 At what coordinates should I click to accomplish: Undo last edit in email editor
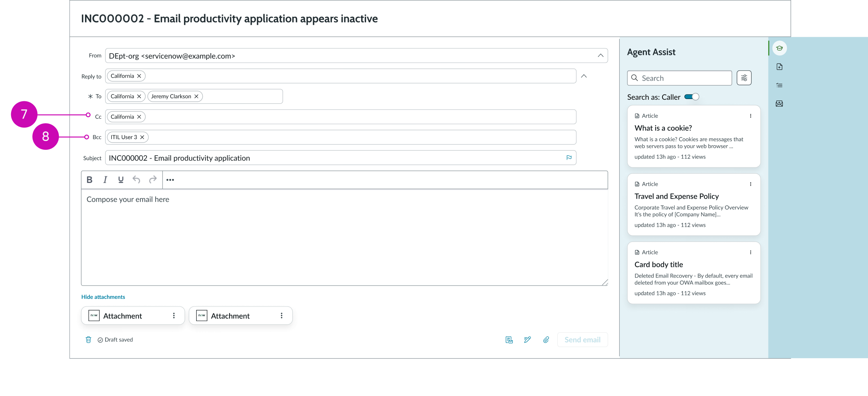pyautogui.click(x=137, y=180)
